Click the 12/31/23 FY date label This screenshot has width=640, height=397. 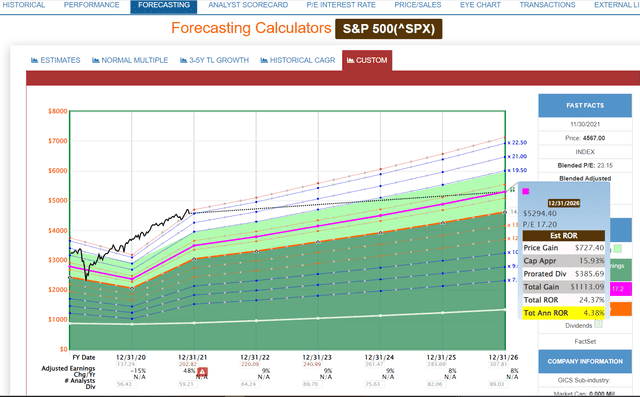tap(317, 357)
